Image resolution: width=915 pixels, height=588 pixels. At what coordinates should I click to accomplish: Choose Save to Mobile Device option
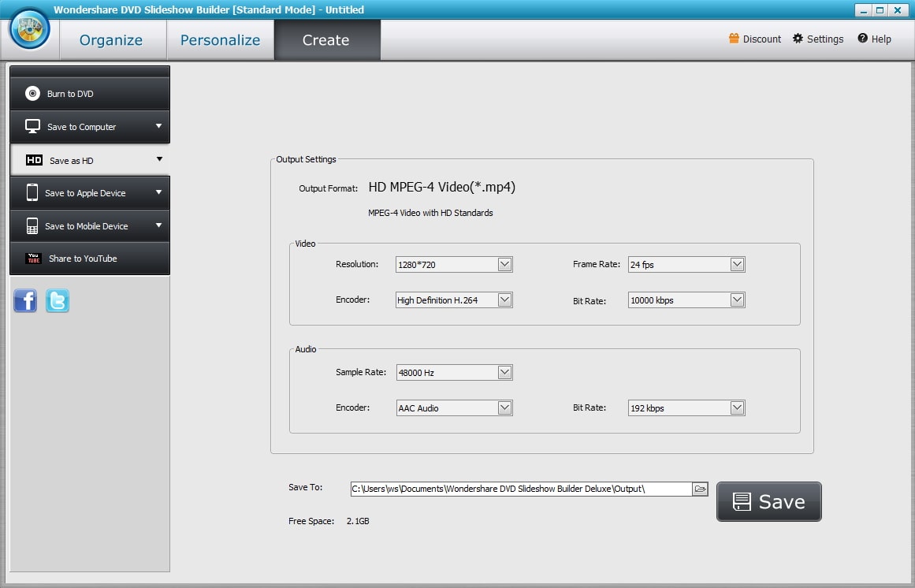pos(90,225)
